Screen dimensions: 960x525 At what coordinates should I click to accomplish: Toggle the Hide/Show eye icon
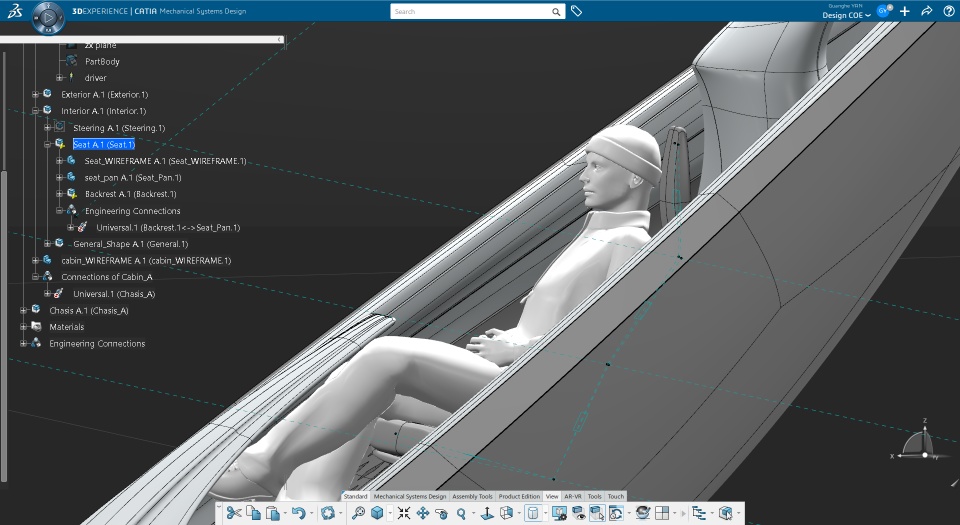[578, 513]
